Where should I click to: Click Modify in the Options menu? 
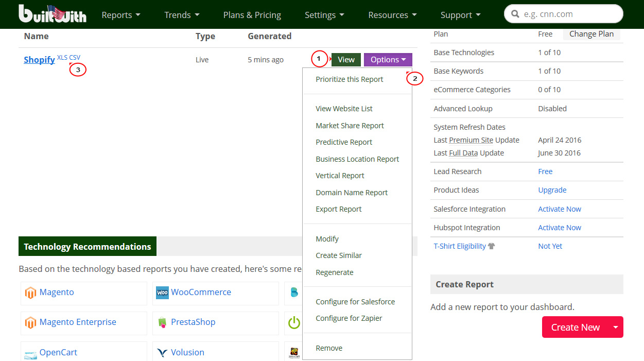tap(327, 239)
